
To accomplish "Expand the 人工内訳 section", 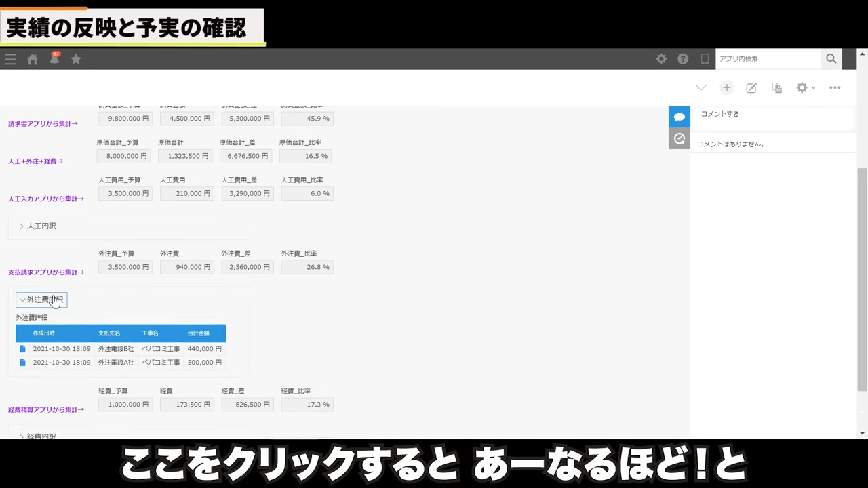I will coord(38,226).
